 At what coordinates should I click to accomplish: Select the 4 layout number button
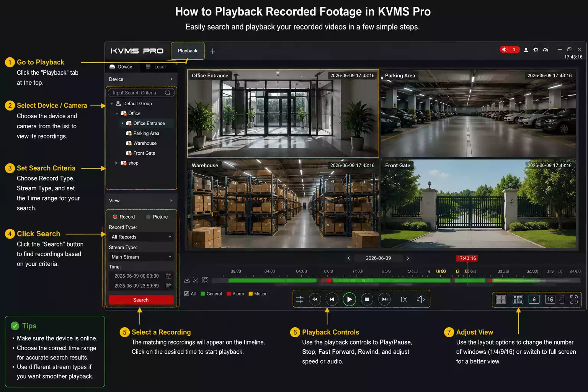coord(534,299)
